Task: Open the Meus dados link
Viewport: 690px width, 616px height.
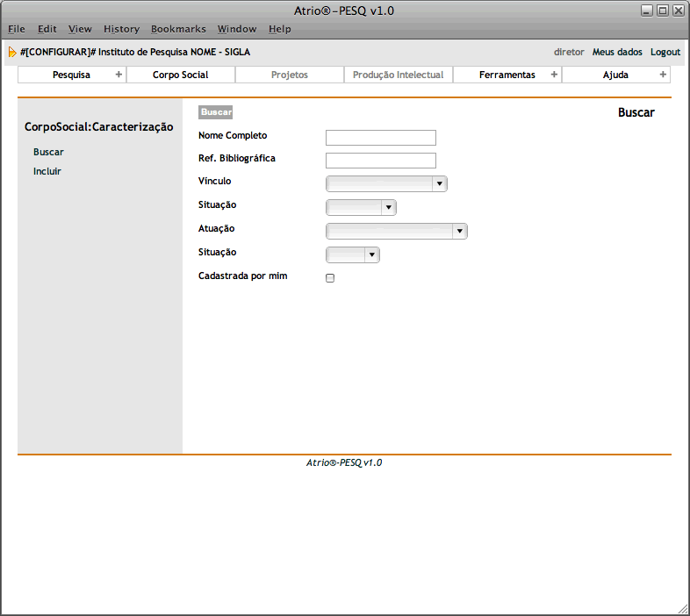Action: click(617, 52)
